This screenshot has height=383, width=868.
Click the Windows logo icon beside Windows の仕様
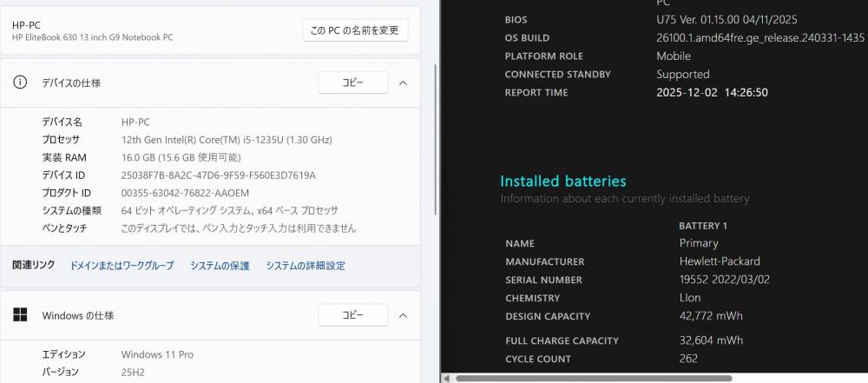point(20,315)
